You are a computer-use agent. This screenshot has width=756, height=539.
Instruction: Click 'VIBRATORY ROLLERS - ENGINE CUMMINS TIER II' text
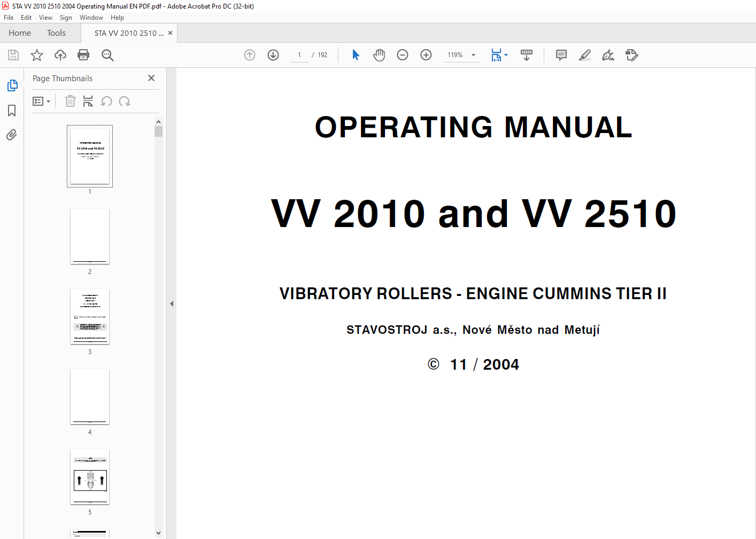(473, 294)
